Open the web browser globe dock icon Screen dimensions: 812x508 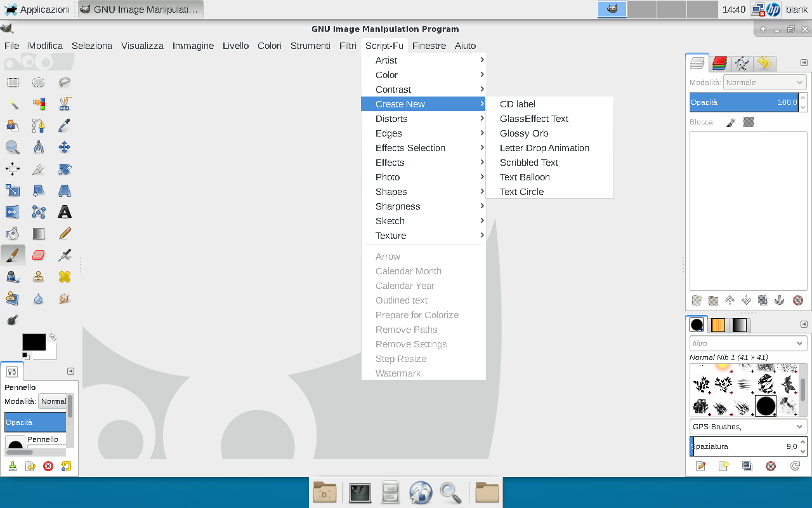pyautogui.click(x=420, y=493)
